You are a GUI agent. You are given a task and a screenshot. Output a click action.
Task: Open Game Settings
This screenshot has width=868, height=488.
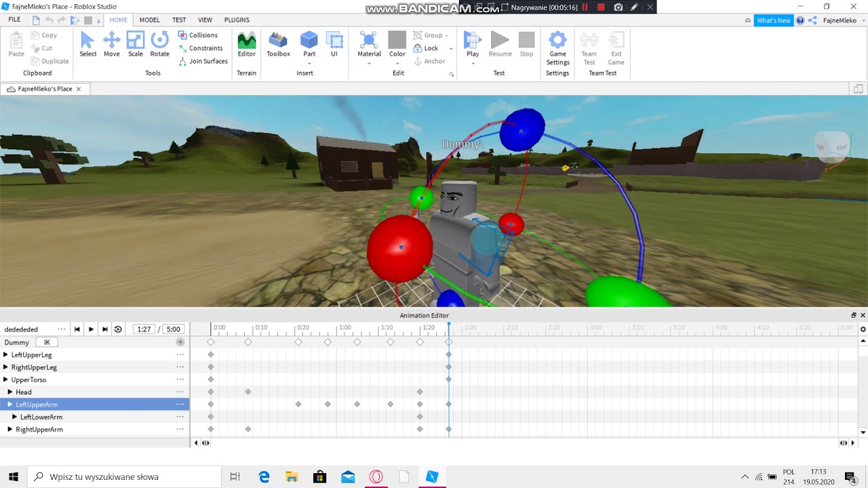coord(557,48)
